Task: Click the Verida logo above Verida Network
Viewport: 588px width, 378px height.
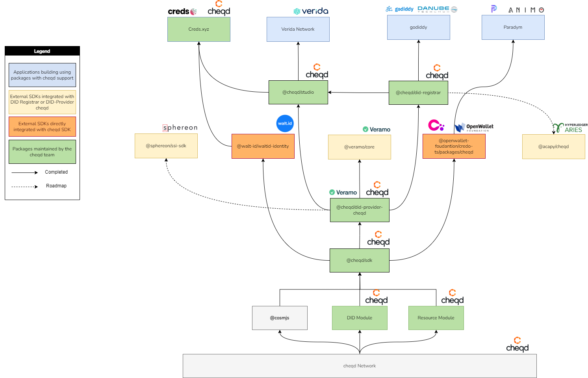Action: [x=311, y=11]
